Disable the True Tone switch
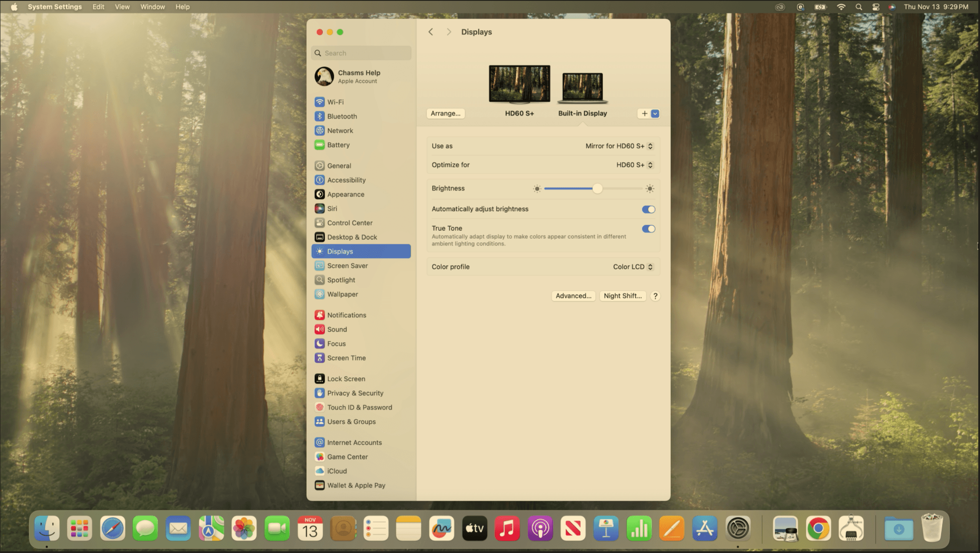980x553 pixels. 648,229
